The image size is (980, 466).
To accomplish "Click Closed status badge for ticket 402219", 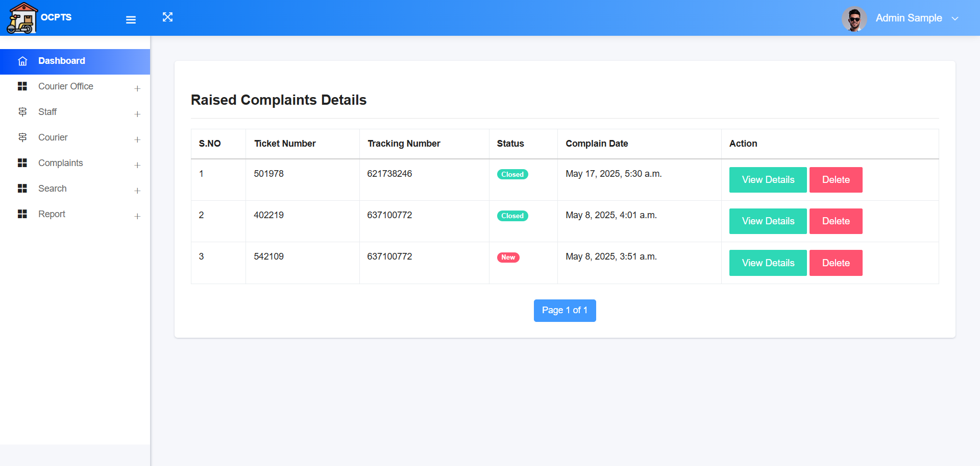I will coord(512,216).
